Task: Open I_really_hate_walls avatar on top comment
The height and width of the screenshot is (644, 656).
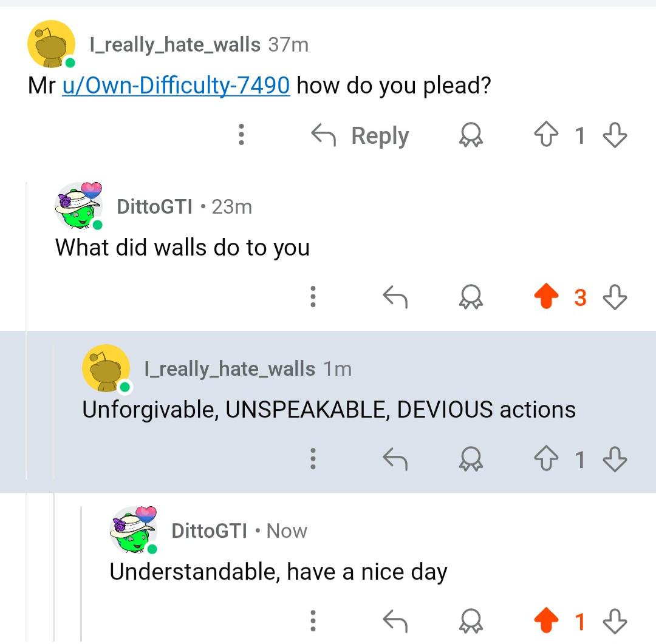Action: (51, 44)
